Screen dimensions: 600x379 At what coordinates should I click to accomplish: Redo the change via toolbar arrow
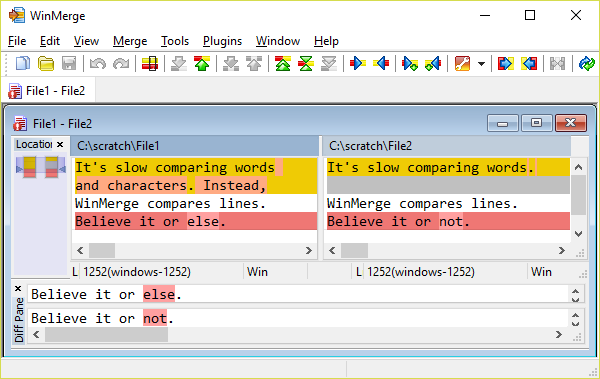click(x=121, y=63)
